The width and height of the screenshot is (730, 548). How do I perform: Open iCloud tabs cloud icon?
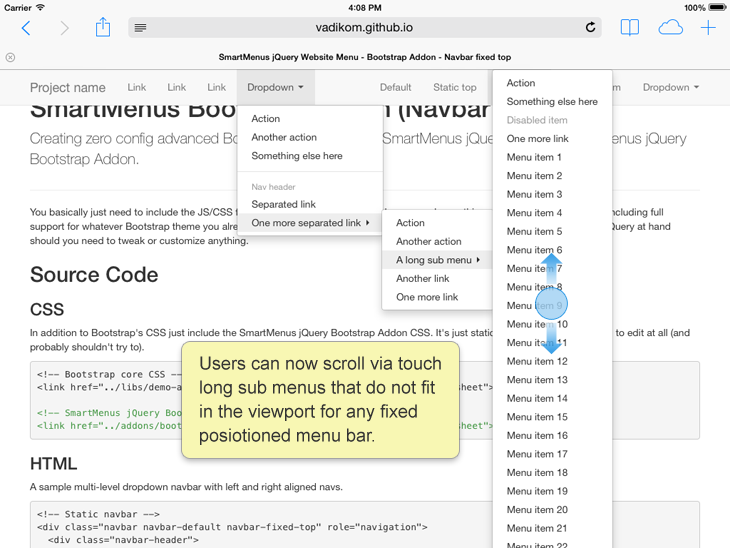tap(670, 28)
